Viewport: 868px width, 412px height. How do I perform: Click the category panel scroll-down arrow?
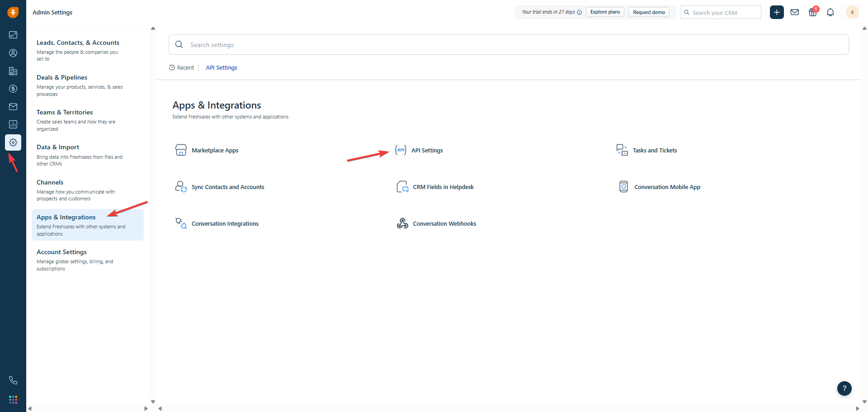(x=153, y=402)
